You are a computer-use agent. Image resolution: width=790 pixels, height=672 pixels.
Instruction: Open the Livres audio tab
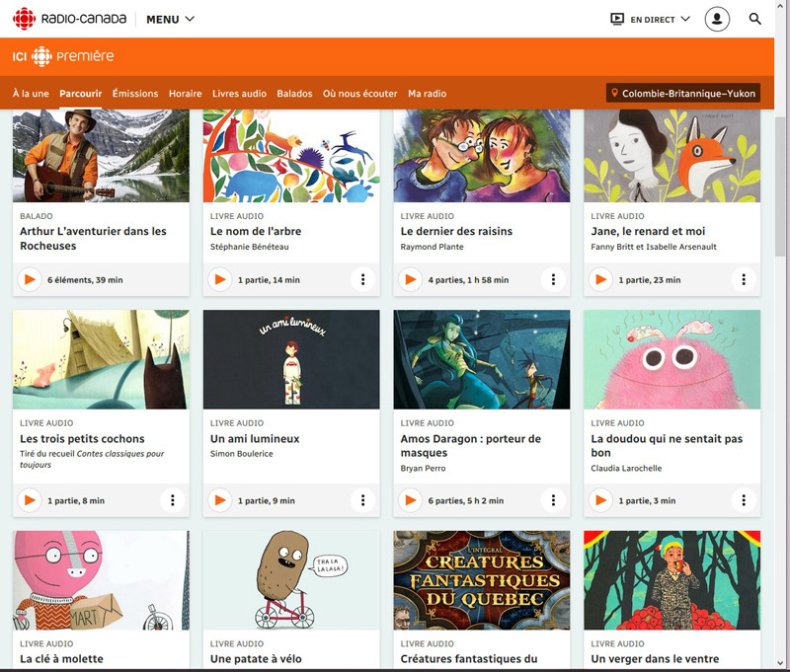pyautogui.click(x=239, y=94)
